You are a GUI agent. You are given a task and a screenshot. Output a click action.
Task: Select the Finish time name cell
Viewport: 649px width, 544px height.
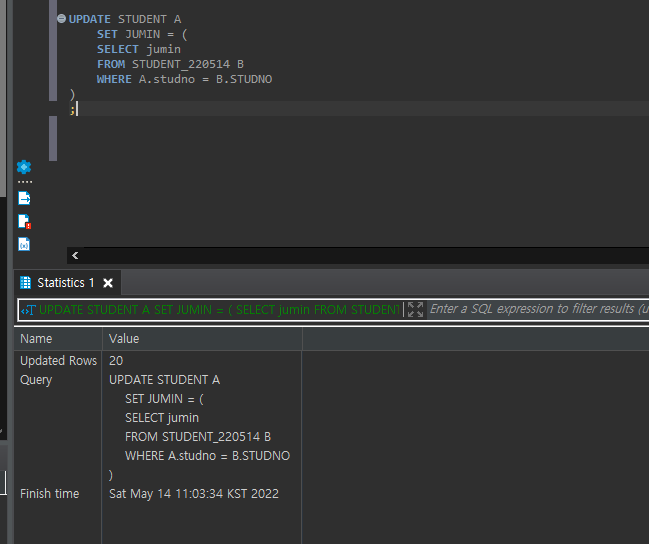coord(49,493)
